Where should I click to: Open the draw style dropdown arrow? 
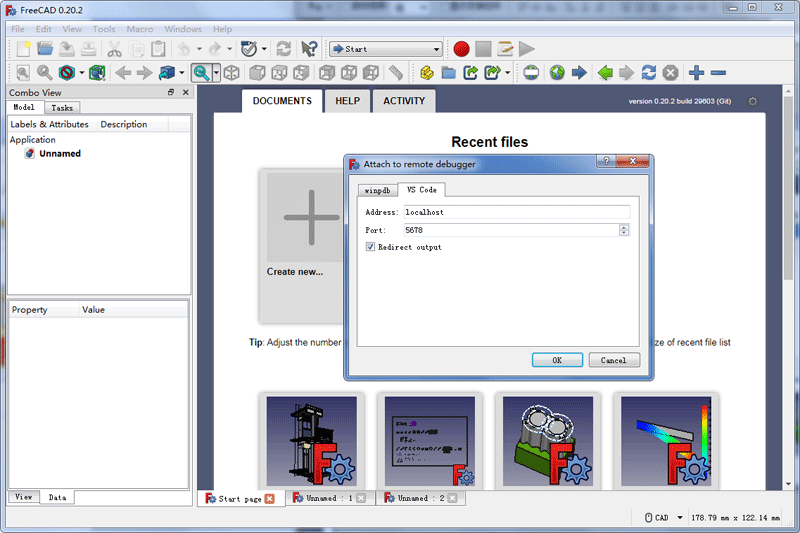point(83,73)
